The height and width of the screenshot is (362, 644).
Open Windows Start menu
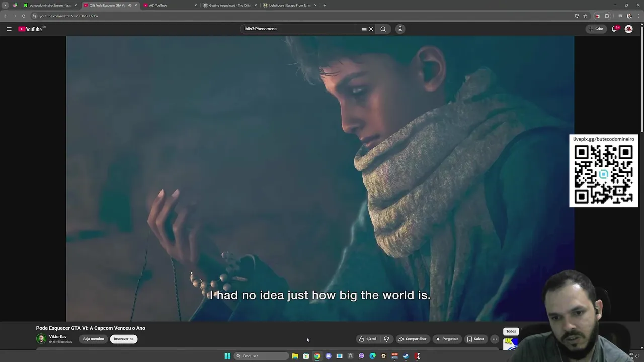pos(227,356)
